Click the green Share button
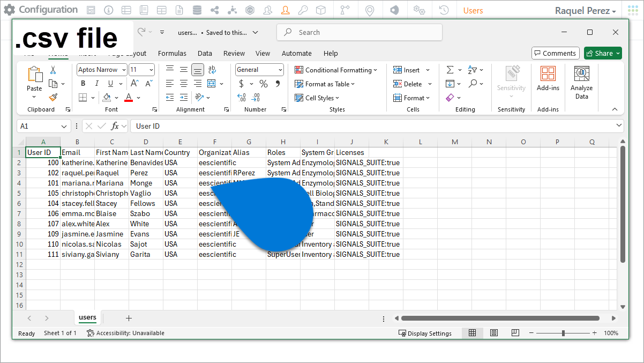Image resolution: width=644 pixels, height=363 pixels. [x=603, y=53]
